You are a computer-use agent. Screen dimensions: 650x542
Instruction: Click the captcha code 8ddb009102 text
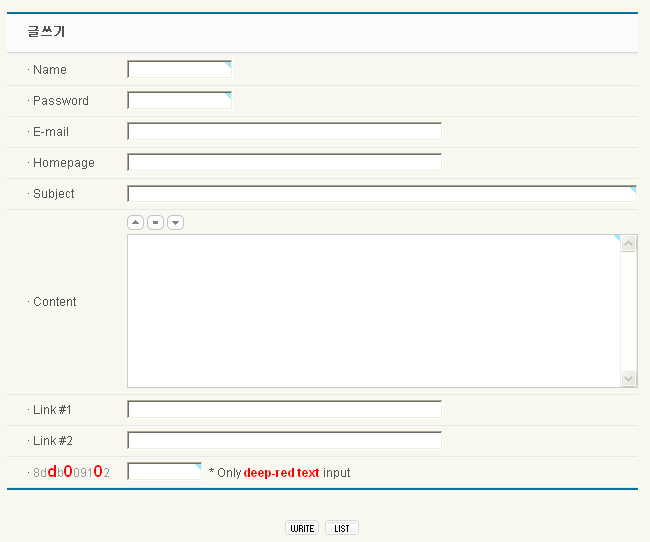pyautogui.click(x=71, y=472)
